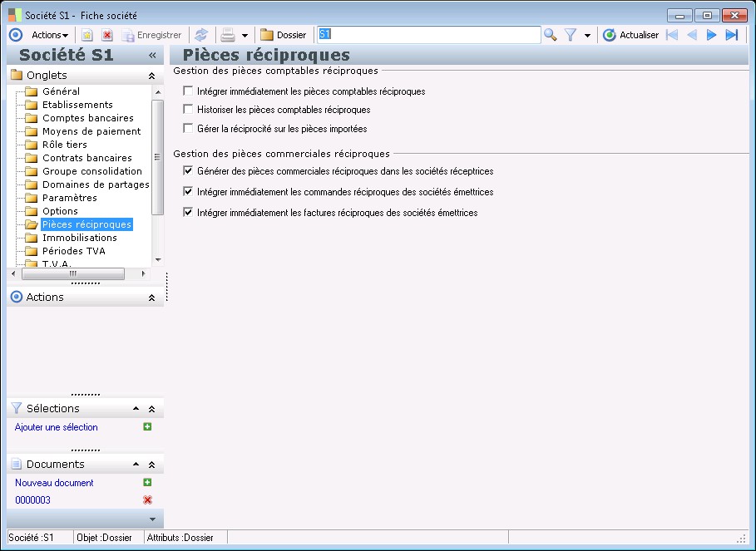
Task: Click the printer icon
Action: pyautogui.click(x=228, y=35)
